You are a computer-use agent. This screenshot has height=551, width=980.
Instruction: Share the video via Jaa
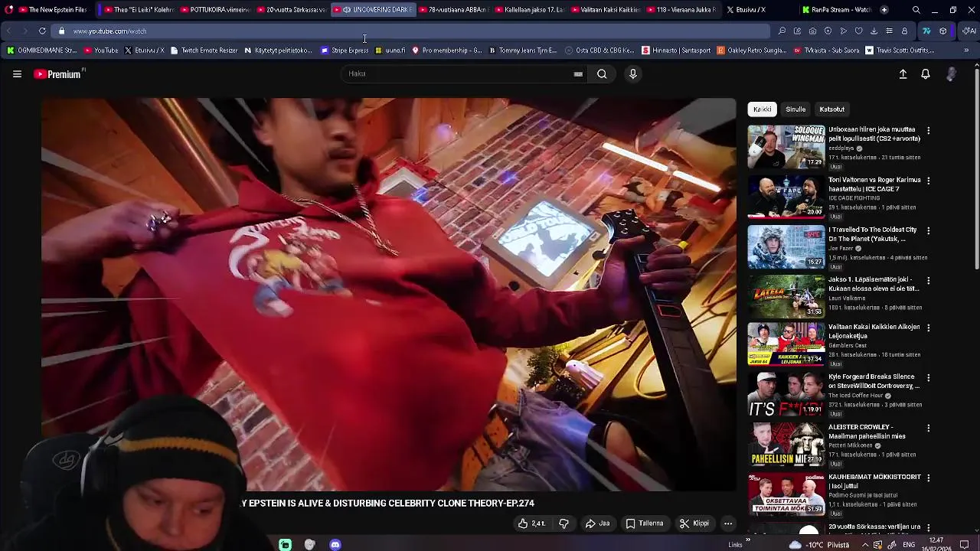coord(598,523)
